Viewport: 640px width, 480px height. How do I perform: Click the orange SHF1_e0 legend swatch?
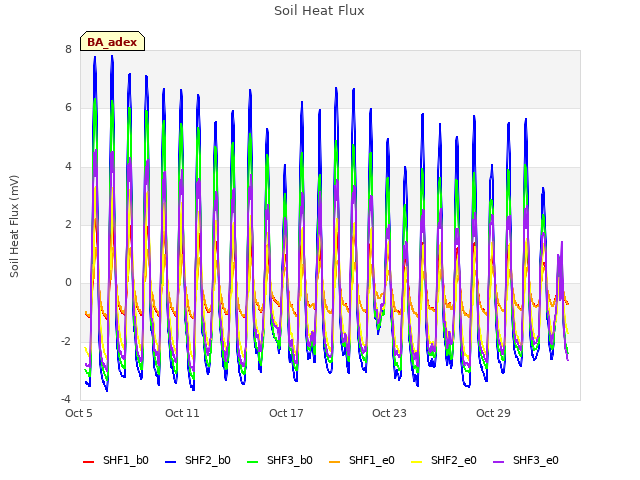335,462
